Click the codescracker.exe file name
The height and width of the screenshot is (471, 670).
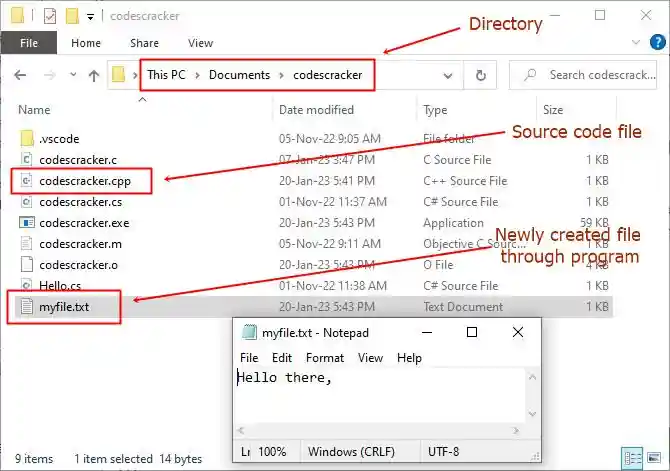pyautogui.click(x=84, y=223)
